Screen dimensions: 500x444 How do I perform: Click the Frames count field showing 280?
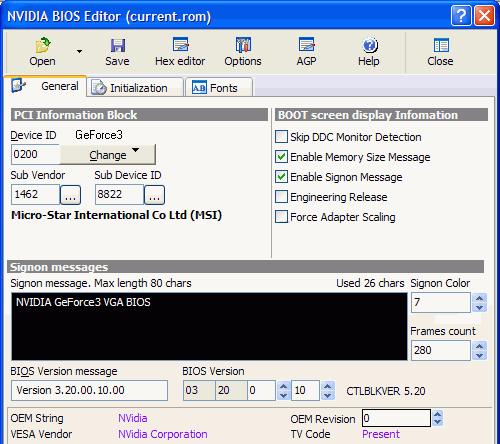pos(441,350)
